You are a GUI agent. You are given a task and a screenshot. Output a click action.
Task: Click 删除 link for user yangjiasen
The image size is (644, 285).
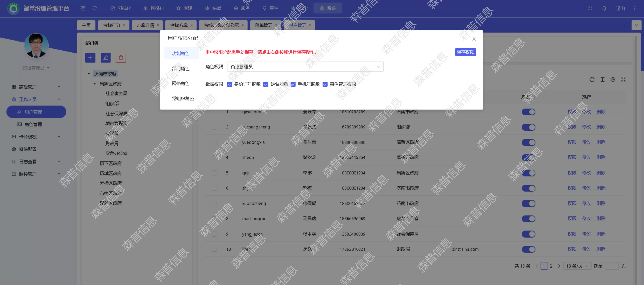click(x=601, y=234)
